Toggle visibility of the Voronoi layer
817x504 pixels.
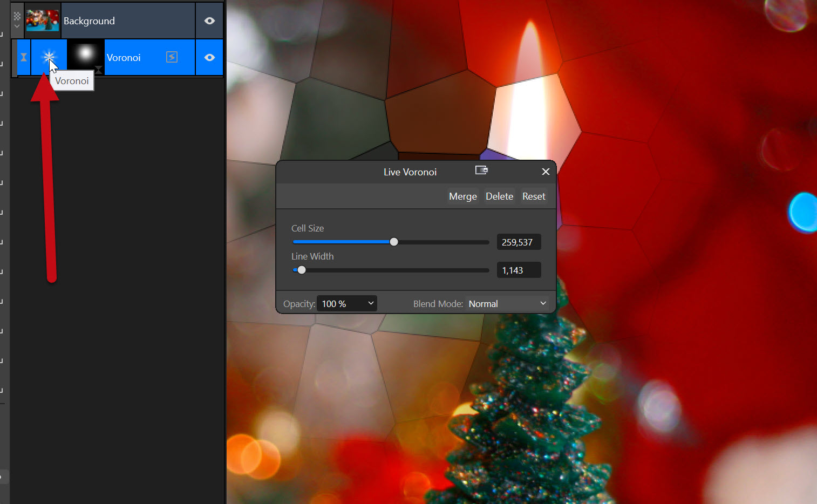pyautogui.click(x=209, y=57)
